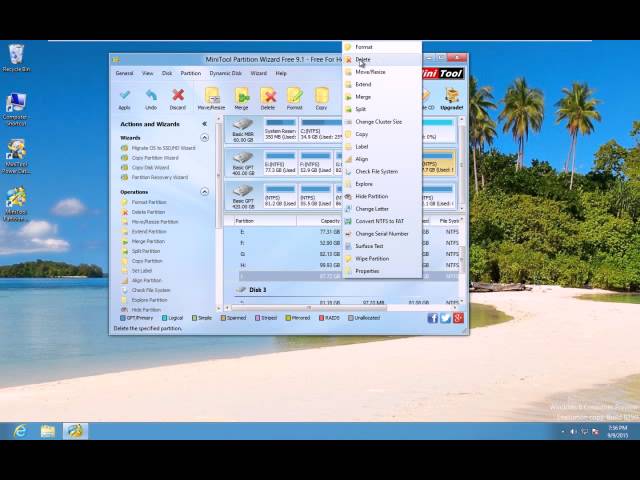Select System Reserved partition block
Image resolution: width=640 pixels, height=480 pixels.
point(280,129)
